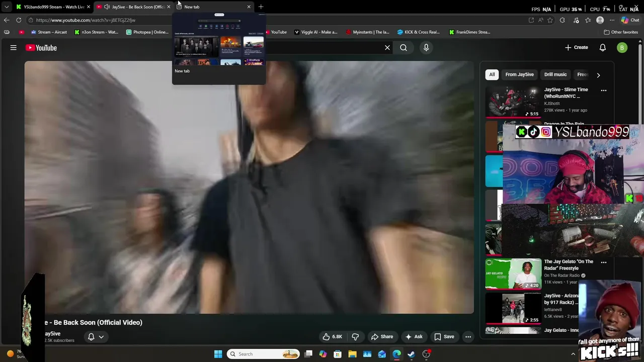Image resolution: width=644 pixels, height=362 pixels.
Task: Open the Favorites list icon
Action: point(588,20)
